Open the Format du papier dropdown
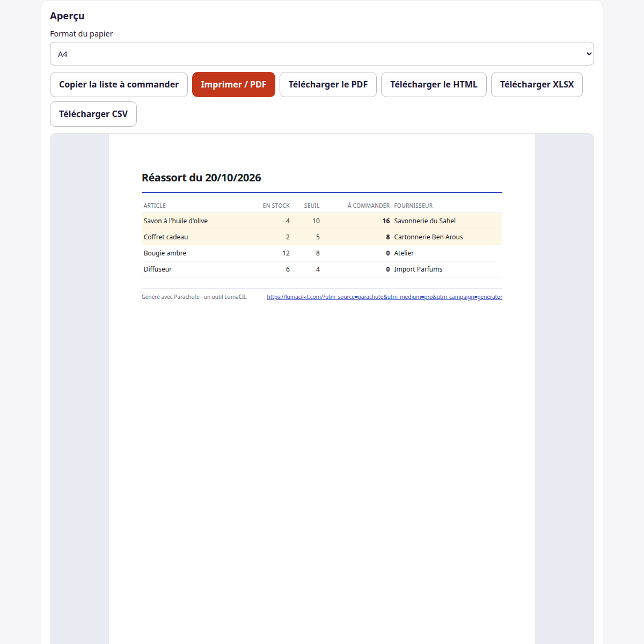The width and height of the screenshot is (644, 644). pos(322,54)
